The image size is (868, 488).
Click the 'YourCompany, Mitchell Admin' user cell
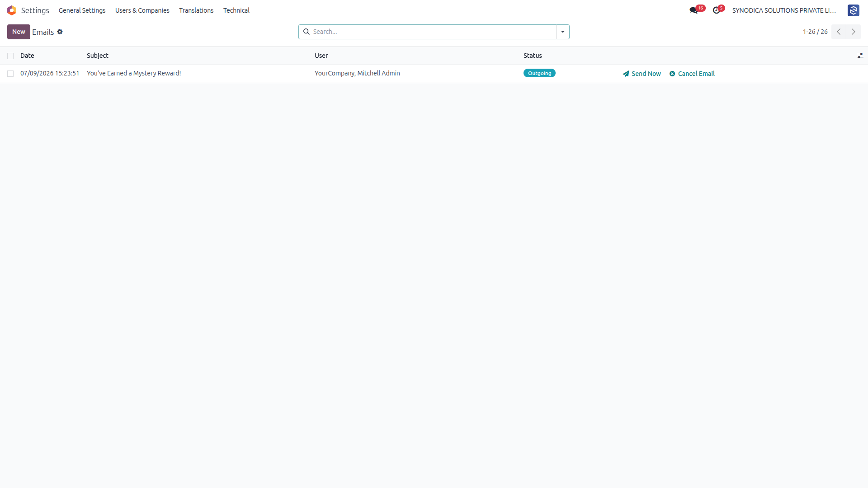pyautogui.click(x=357, y=73)
